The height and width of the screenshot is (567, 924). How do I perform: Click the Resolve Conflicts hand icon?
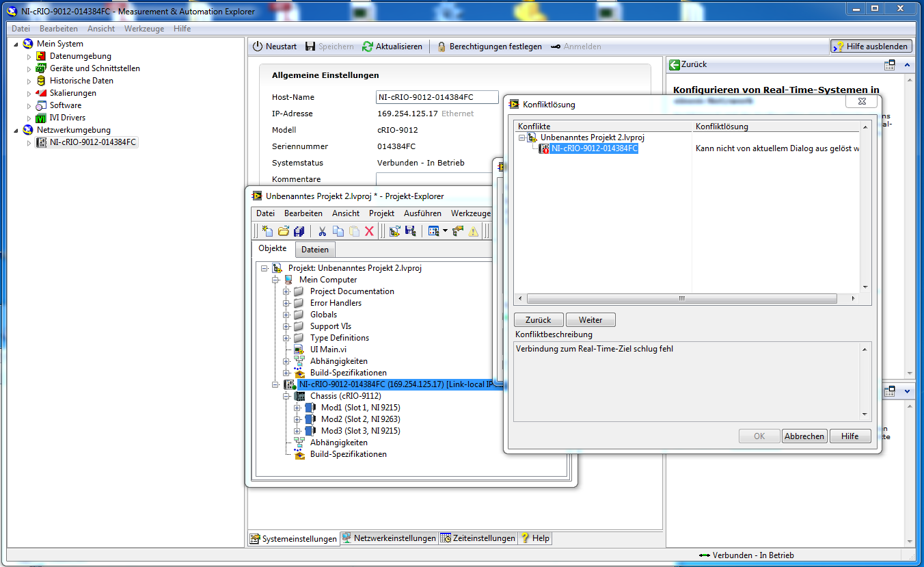click(457, 231)
